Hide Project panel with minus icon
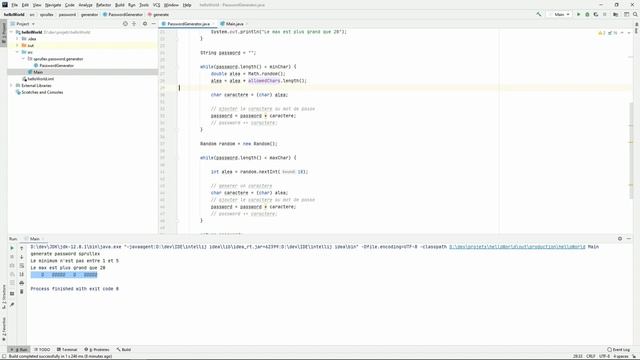The height and width of the screenshot is (360, 640). click(x=153, y=24)
